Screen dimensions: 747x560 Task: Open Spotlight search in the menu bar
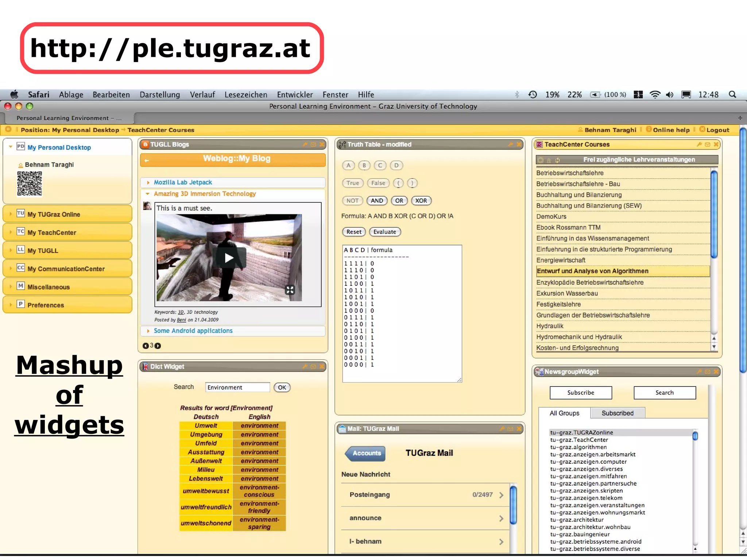[732, 94]
